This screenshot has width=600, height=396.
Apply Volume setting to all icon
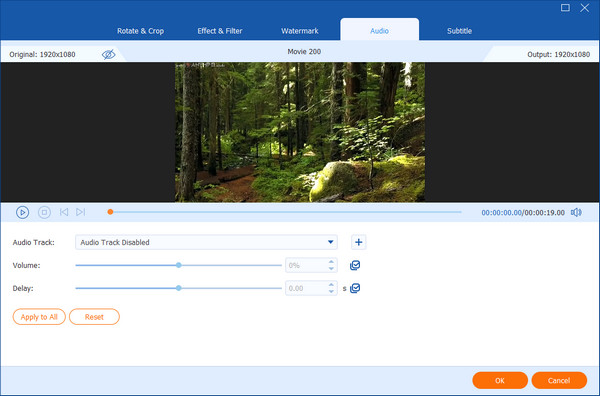[x=355, y=265]
